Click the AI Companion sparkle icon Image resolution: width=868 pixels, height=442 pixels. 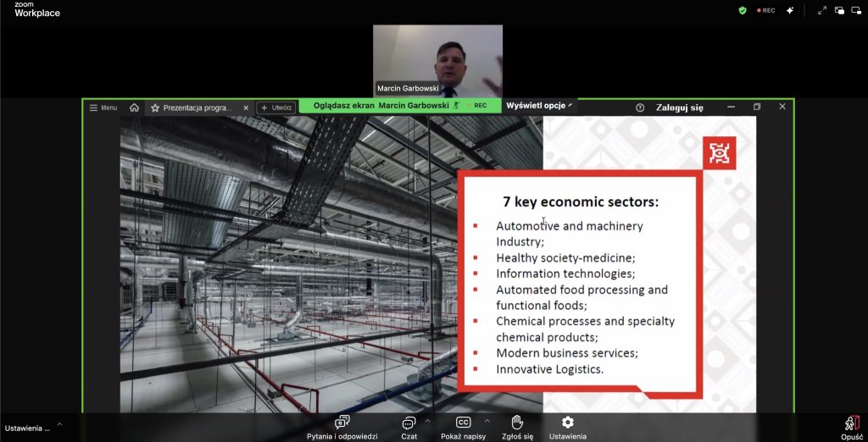click(x=790, y=11)
